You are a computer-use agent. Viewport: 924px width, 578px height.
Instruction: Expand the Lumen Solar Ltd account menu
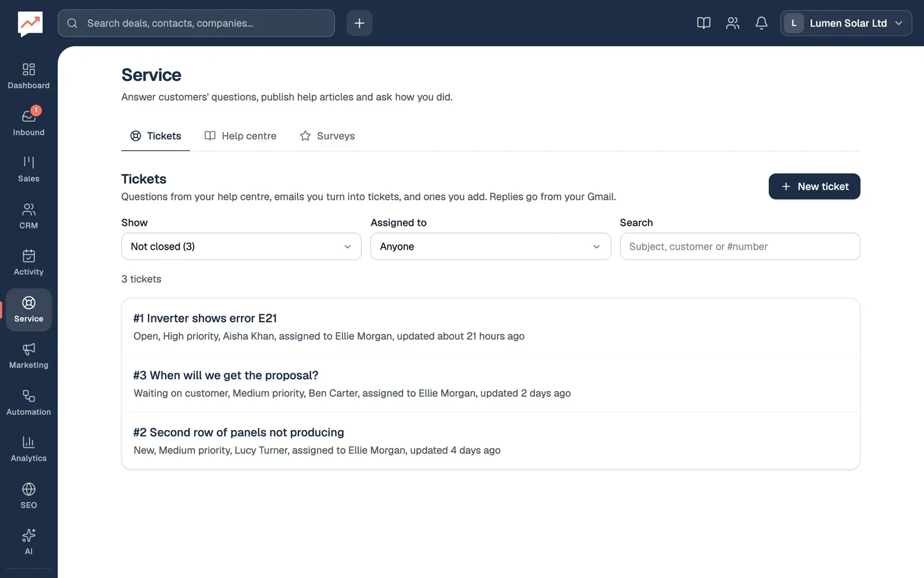pos(846,23)
